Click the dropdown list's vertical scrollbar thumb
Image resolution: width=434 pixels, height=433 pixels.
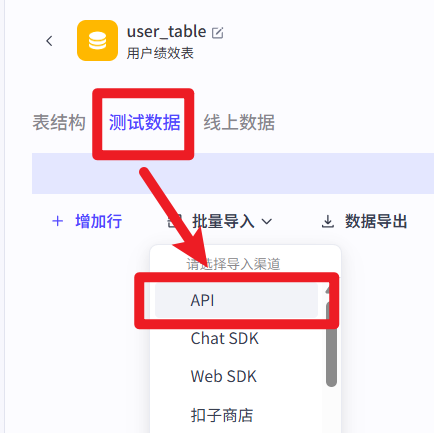coord(331,337)
